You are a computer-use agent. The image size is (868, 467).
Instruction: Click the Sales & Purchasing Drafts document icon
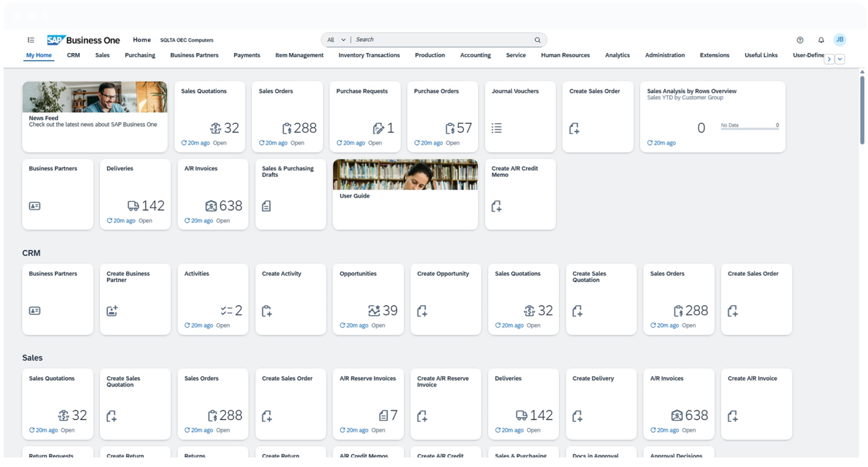coord(266,206)
